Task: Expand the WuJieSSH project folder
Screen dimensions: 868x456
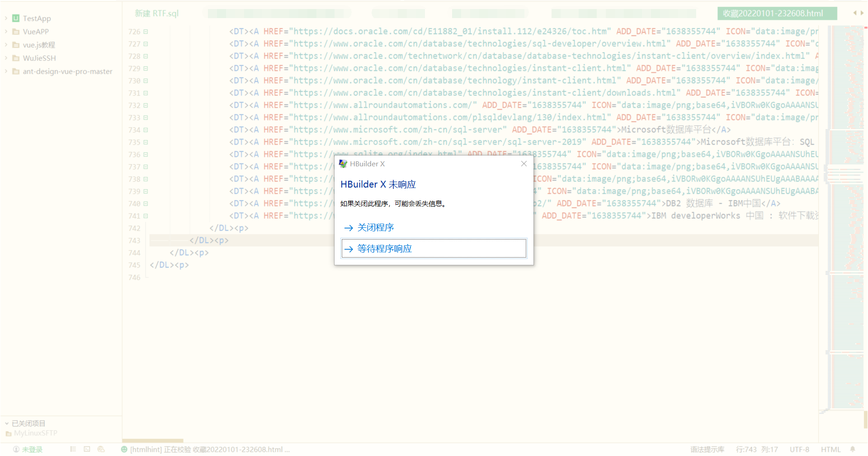Action: (6, 58)
